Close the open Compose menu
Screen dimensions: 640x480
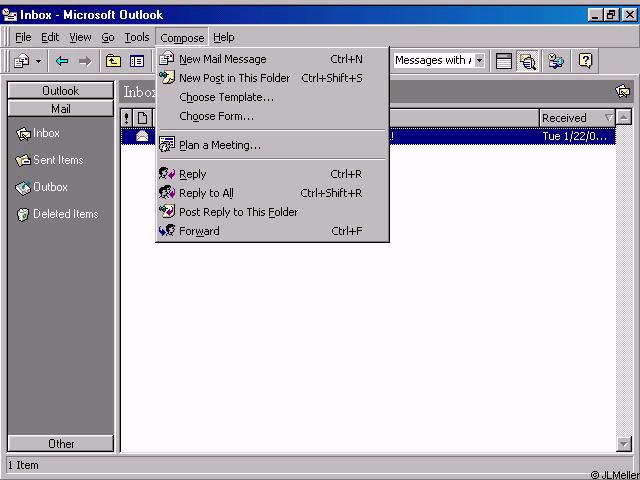(182, 38)
